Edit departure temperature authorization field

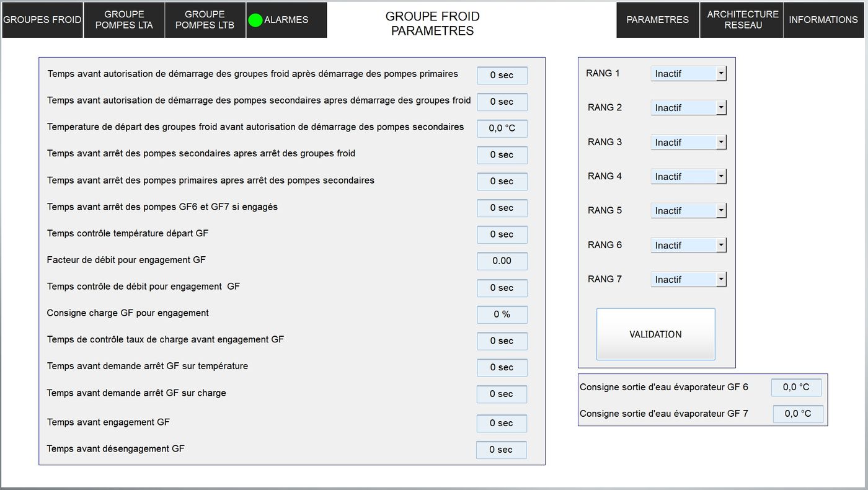pos(502,128)
